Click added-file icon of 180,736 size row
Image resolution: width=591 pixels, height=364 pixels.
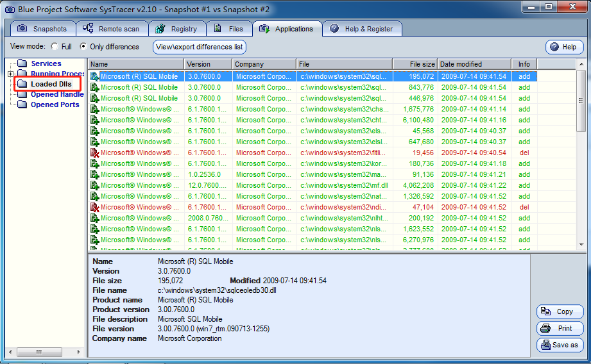[x=94, y=164]
